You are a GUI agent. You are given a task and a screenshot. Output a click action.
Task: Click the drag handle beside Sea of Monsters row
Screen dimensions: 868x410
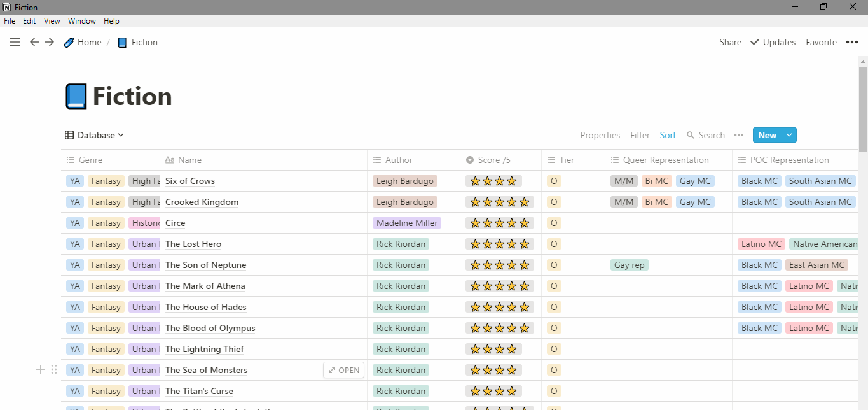(x=54, y=369)
